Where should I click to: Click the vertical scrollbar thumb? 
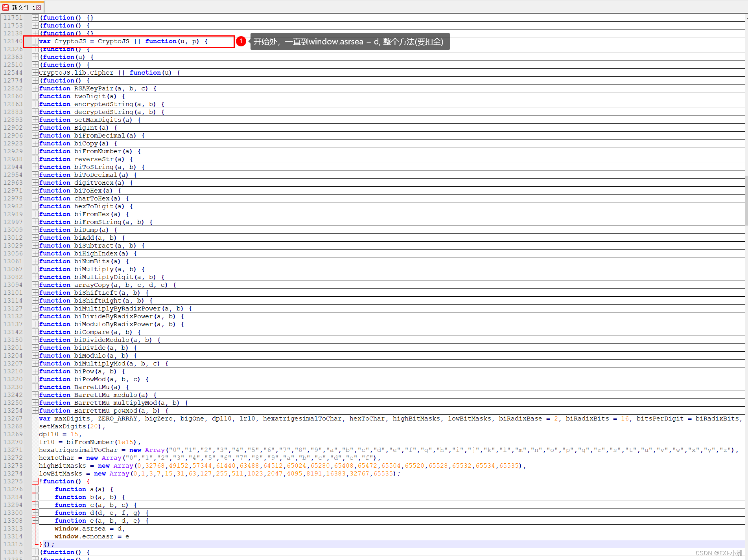(x=746, y=201)
